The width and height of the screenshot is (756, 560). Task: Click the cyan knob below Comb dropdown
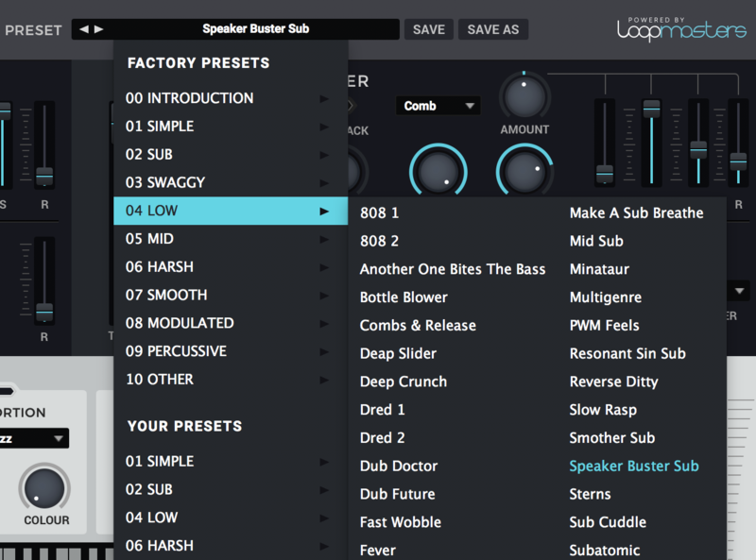coord(438,172)
